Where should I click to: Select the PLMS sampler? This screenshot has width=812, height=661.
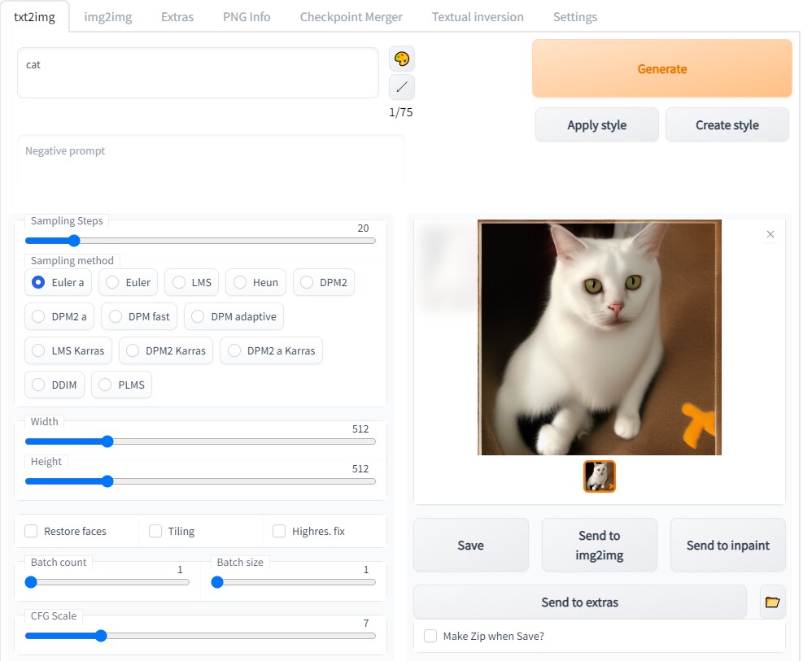coord(122,385)
